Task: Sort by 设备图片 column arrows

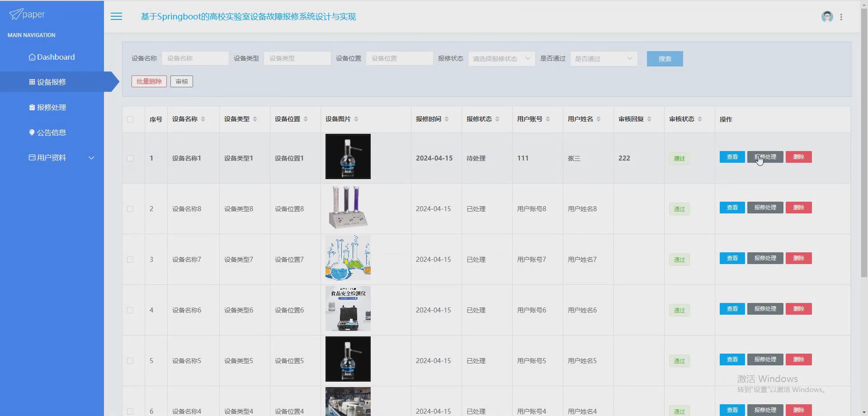Action: click(x=356, y=119)
